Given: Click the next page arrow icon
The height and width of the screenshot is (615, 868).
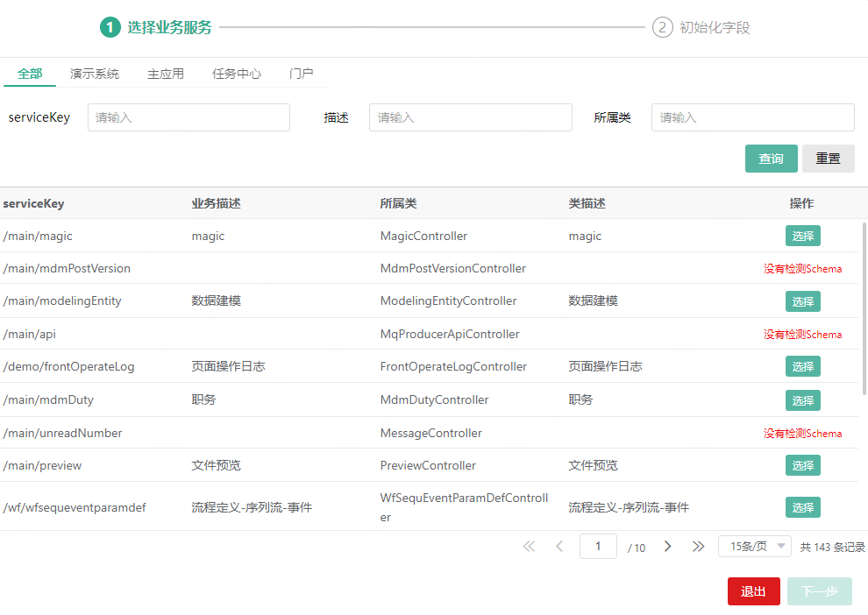Looking at the screenshot, I should 668,546.
